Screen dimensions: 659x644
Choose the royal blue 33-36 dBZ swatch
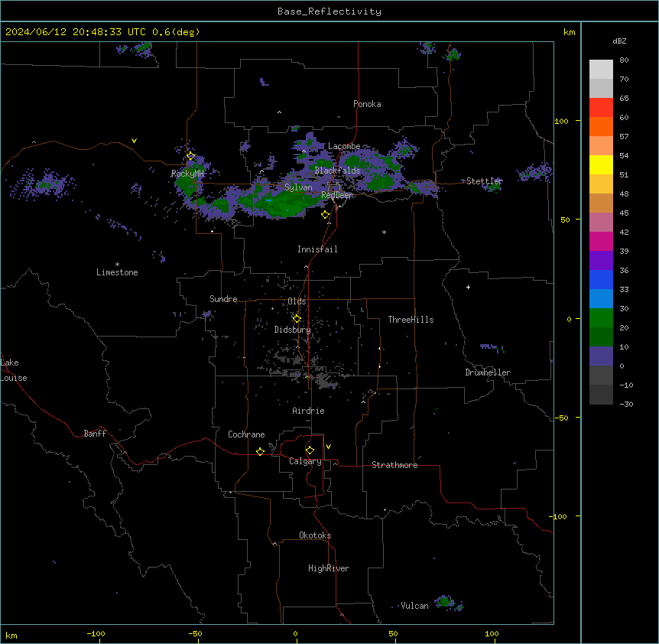click(x=601, y=279)
